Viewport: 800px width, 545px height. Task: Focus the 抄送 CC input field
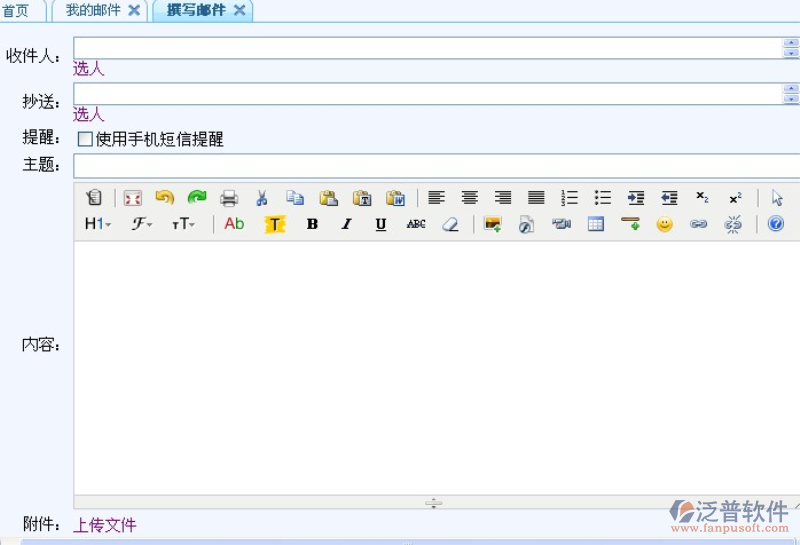coord(428,94)
